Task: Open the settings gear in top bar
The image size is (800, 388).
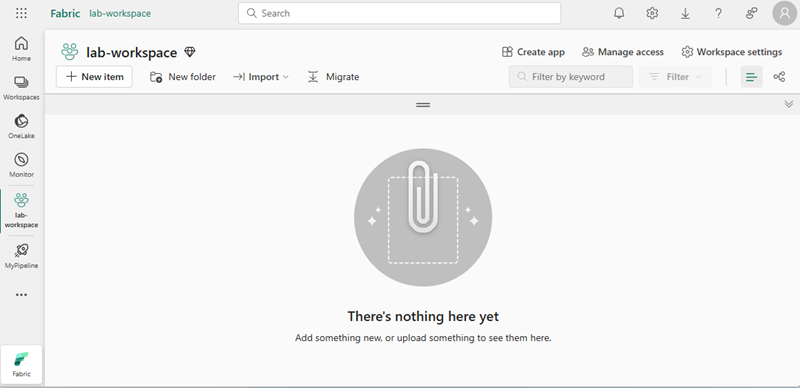Action: [x=652, y=13]
